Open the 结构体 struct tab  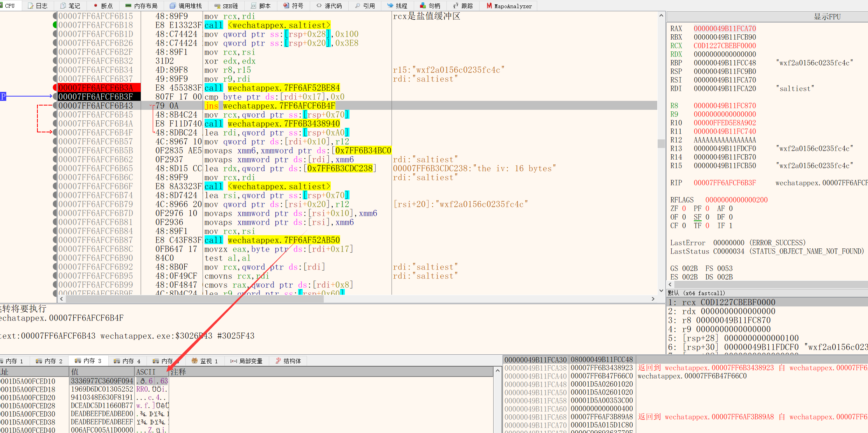click(x=289, y=361)
